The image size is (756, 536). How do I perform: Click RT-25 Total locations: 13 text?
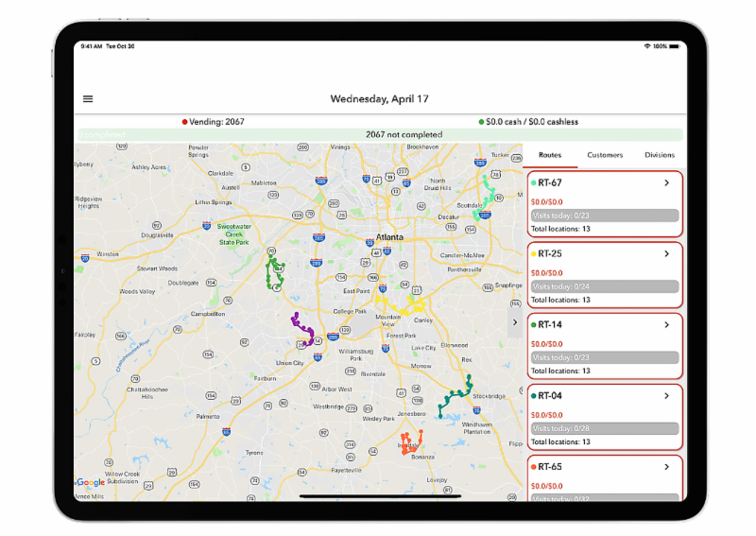click(560, 300)
